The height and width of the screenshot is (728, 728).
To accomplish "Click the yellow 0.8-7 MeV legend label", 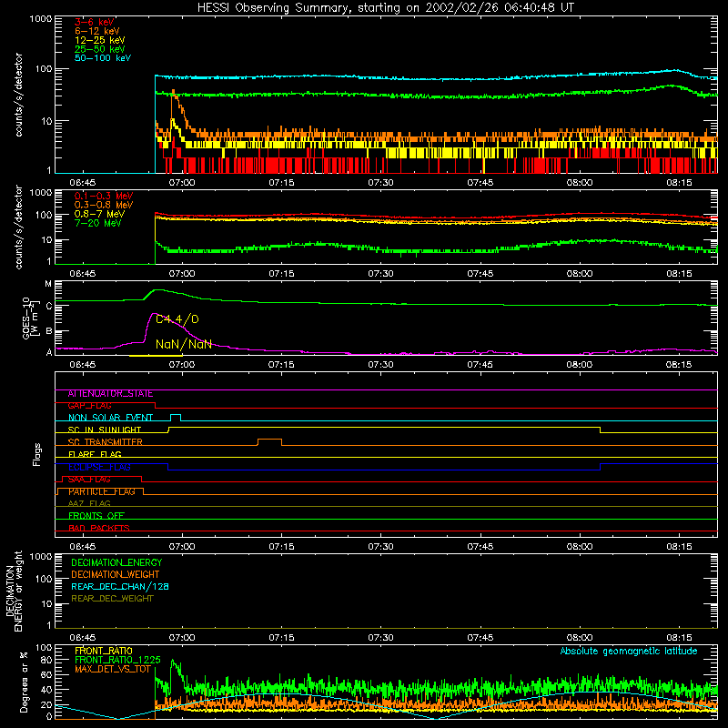I will click(x=99, y=214).
